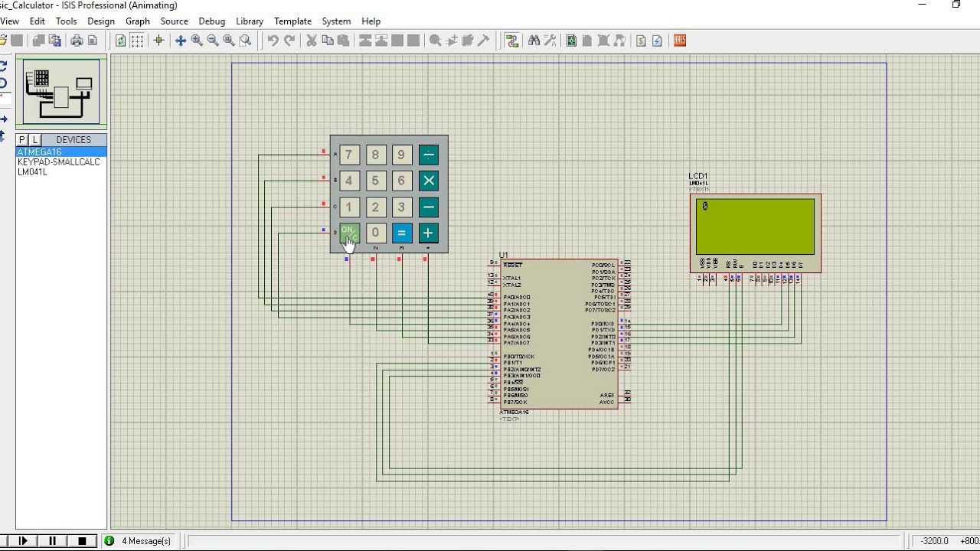Click the Undo arrow icon
This screenshot has width=980, height=551.
tap(273, 41)
